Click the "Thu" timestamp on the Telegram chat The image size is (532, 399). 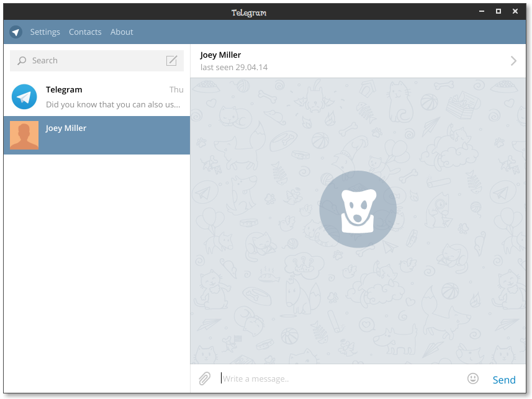pos(176,89)
